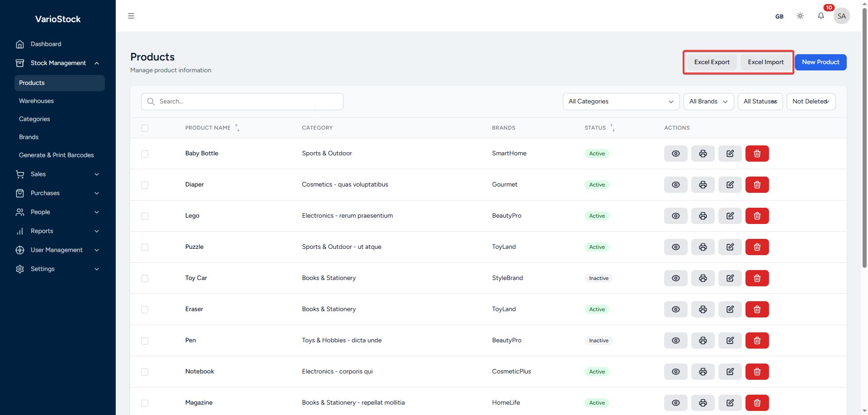868x415 pixels.
Task: View Baby Bottle details with eye icon
Action: 675,154
